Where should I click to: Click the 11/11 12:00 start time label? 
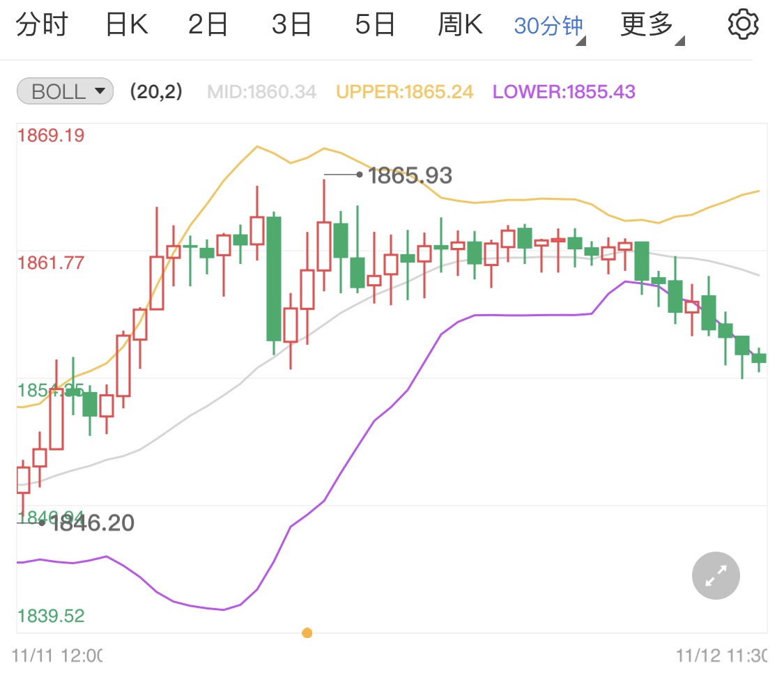click(57, 655)
